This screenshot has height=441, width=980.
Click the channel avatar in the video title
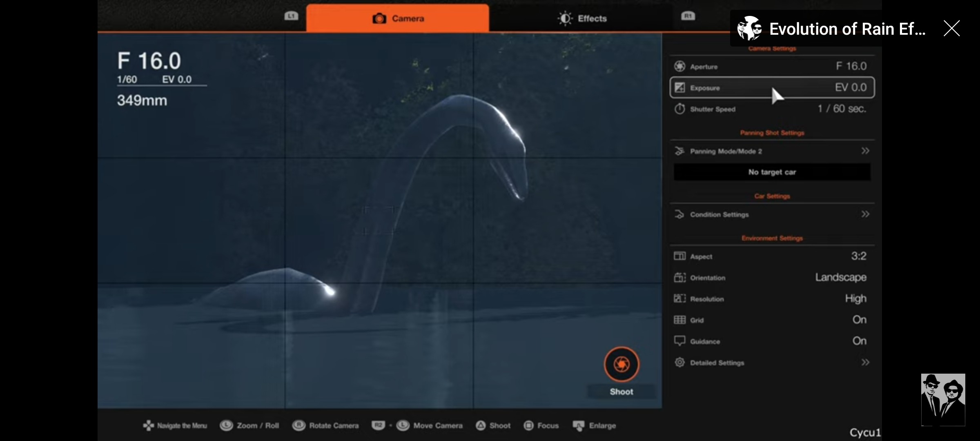(749, 29)
